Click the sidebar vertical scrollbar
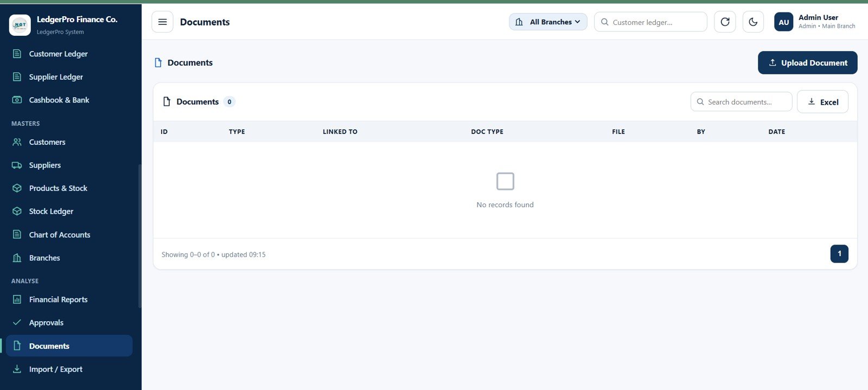Screen dimensions: 868x390 click(139, 235)
